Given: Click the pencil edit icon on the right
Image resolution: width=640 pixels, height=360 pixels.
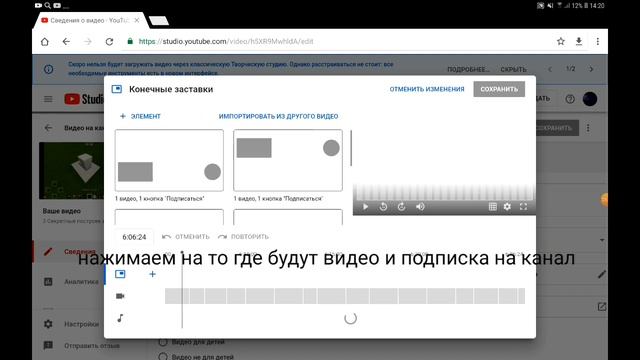Looking at the screenshot, I should pos(602,275).
